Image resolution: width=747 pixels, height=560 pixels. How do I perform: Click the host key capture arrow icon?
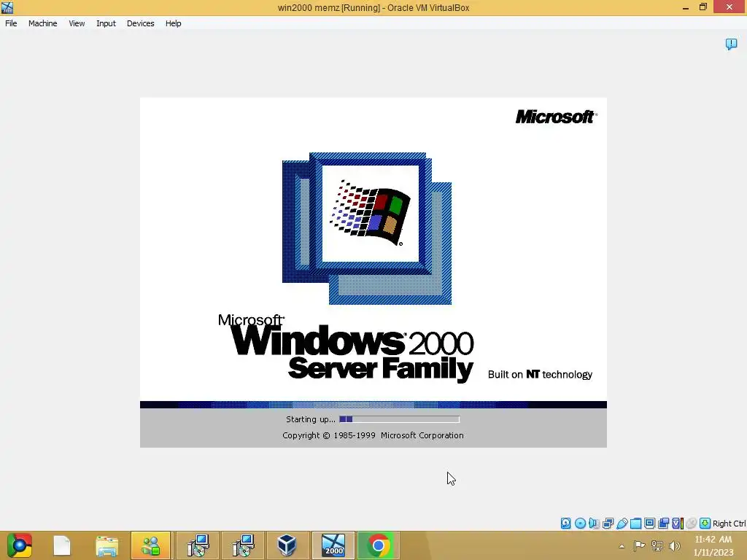(x=705, y=524)
